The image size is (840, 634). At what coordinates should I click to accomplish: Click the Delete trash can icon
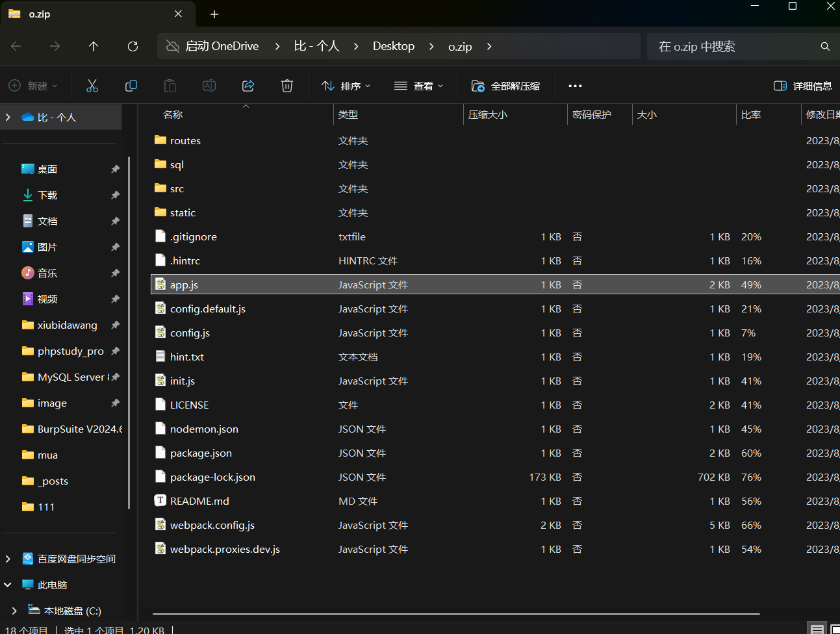point(287,86)
